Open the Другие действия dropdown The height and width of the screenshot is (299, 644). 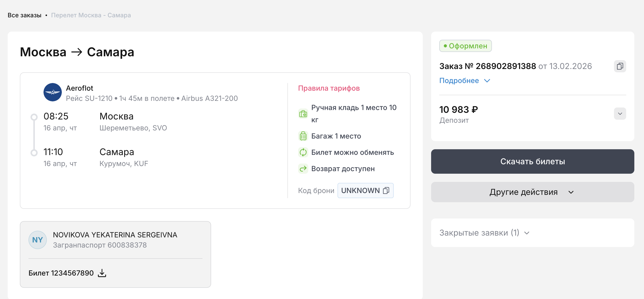pos(532,192)
